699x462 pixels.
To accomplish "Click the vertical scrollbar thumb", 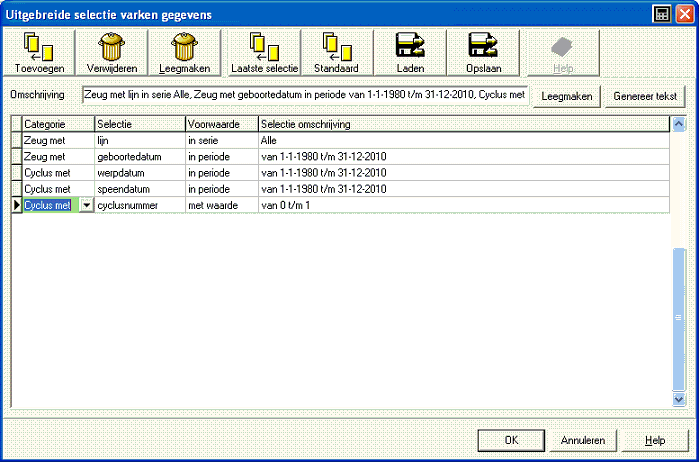I will coord(678,319).
